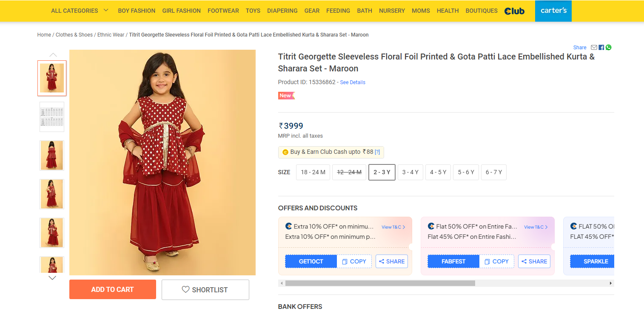The height and width of the screenshot is (314, 644).
Task: Open the FirstCry Club logo link
Action: (x=514, y=11)
